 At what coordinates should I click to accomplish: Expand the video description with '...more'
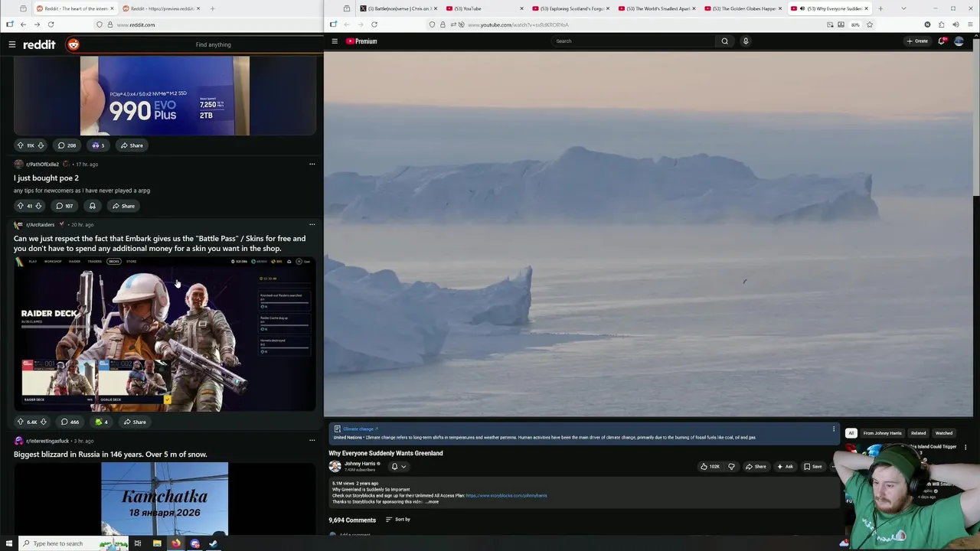pos(433,502)
